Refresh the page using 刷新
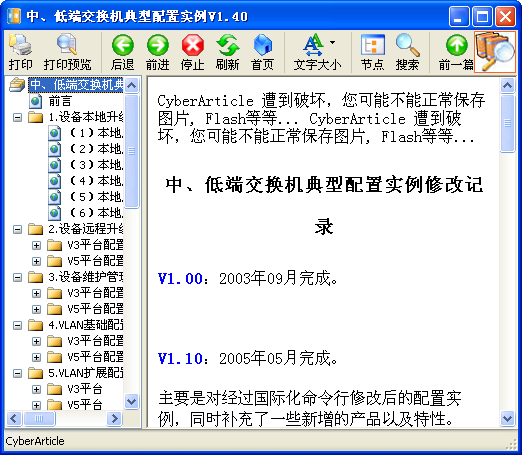The width and height of the screenshot is (522, 455). 227,53
